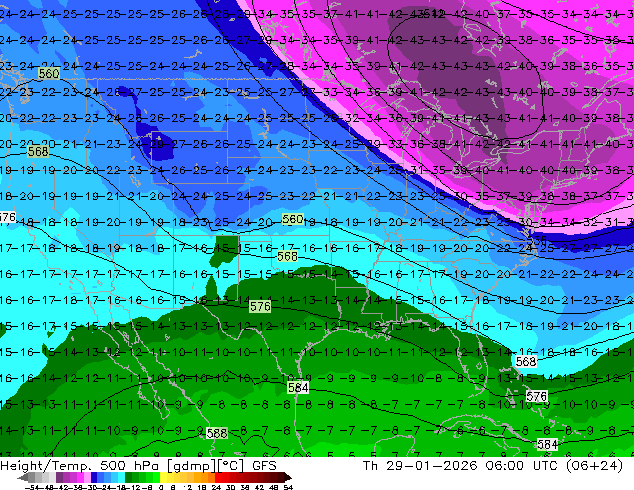This screenshot has height=490, width=634.
Task: Click the cyan swatch in the temperature legend
Action: [x=121, y=477]
